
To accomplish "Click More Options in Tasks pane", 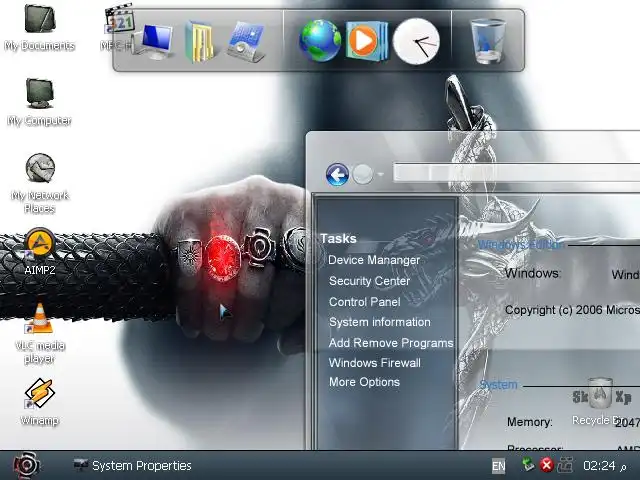I will pyautogui.click(x=364, y=382).
